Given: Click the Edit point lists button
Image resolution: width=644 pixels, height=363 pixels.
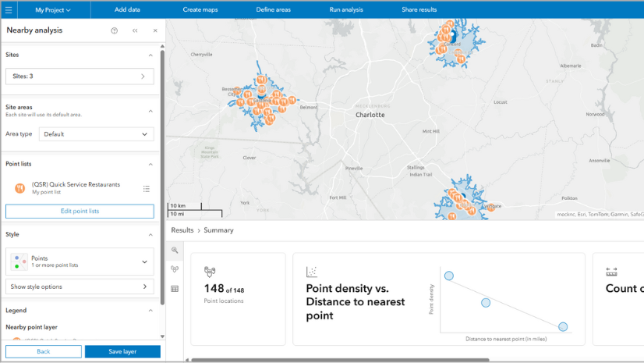Looking at the screenshot, I should [80, 212].
